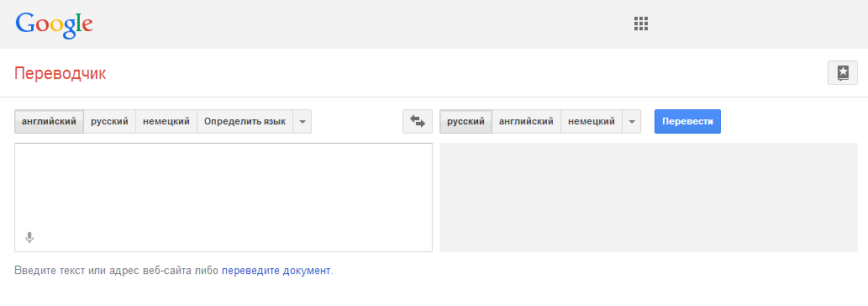Expand the source language dropdown arrow
This screenshot has width=868, height=306.
point(302,122)
